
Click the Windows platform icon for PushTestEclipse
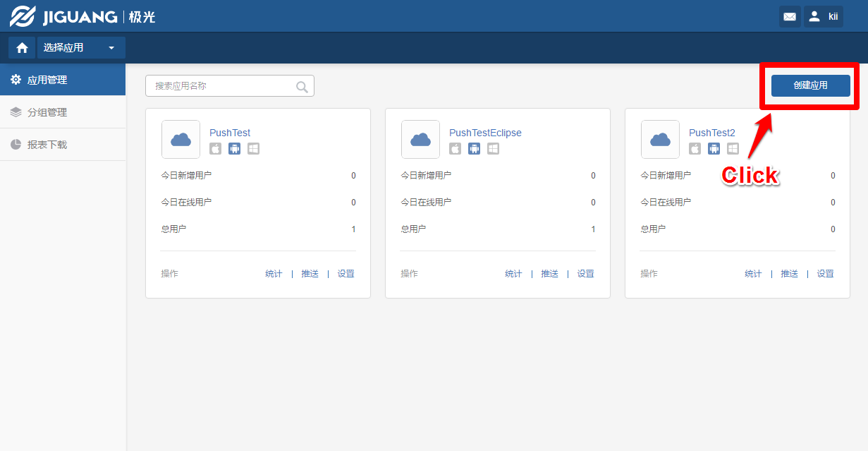pyautogui.click(x=493, y=149)
